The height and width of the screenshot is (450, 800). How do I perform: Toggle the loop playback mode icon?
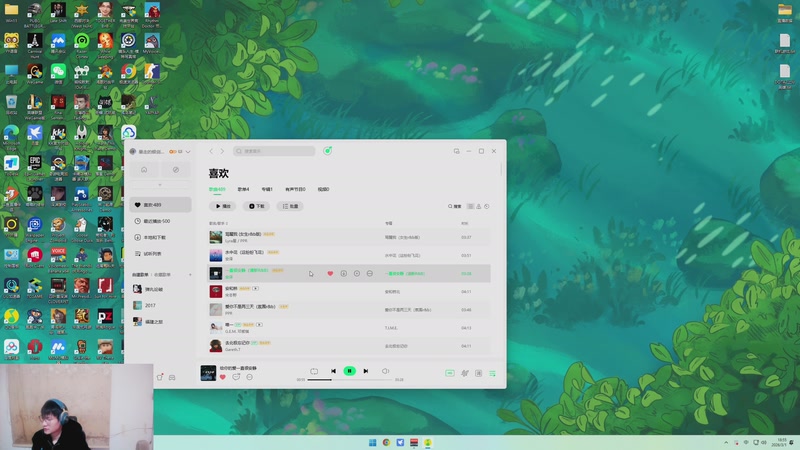click(314, 371)
